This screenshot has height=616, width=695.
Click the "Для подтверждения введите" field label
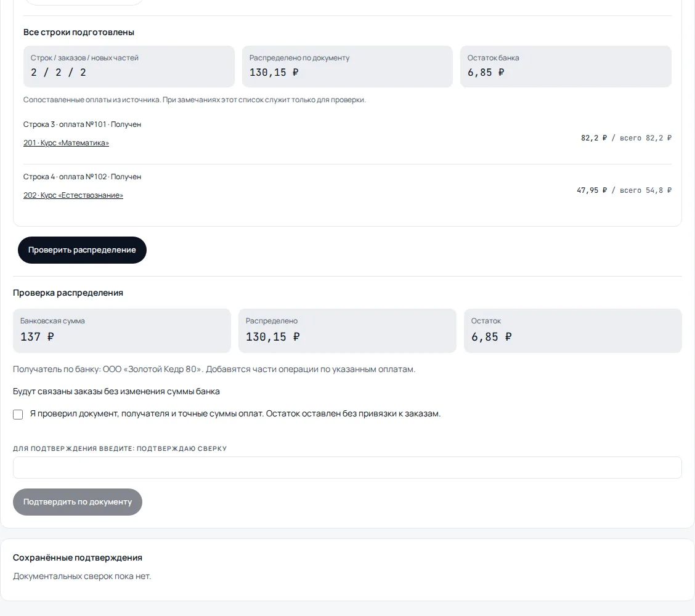120,448
